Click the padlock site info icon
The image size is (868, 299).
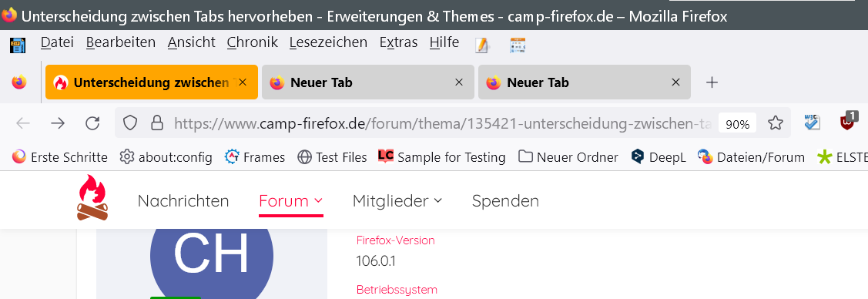click(158, 123)
